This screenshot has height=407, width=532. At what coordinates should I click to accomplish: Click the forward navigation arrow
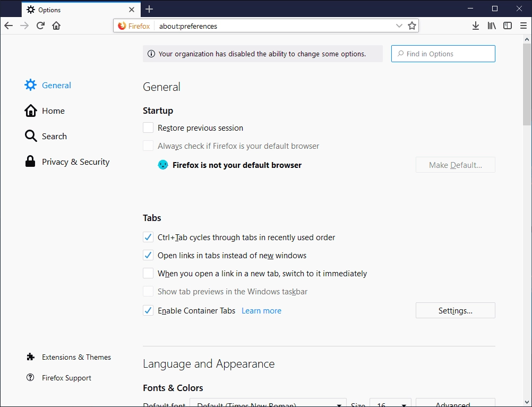24,26
